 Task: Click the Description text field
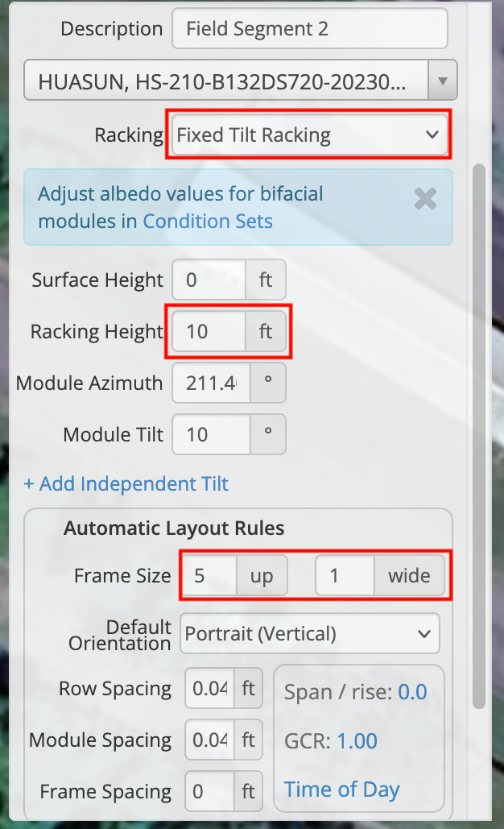coord(309,30)
